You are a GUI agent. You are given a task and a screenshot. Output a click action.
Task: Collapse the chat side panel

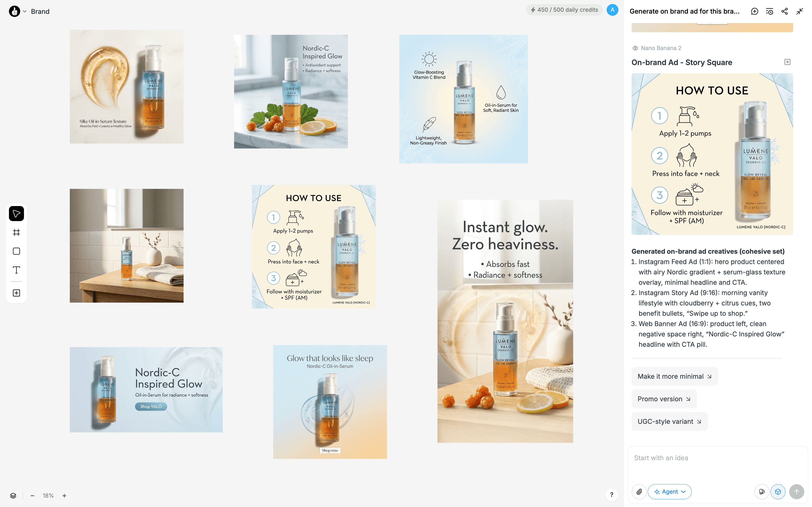point(800,12)
